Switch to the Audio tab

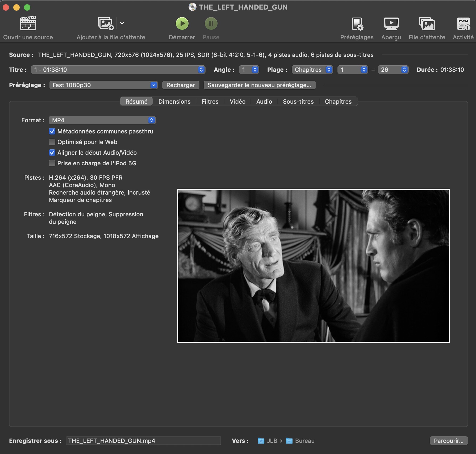[264, 102]
